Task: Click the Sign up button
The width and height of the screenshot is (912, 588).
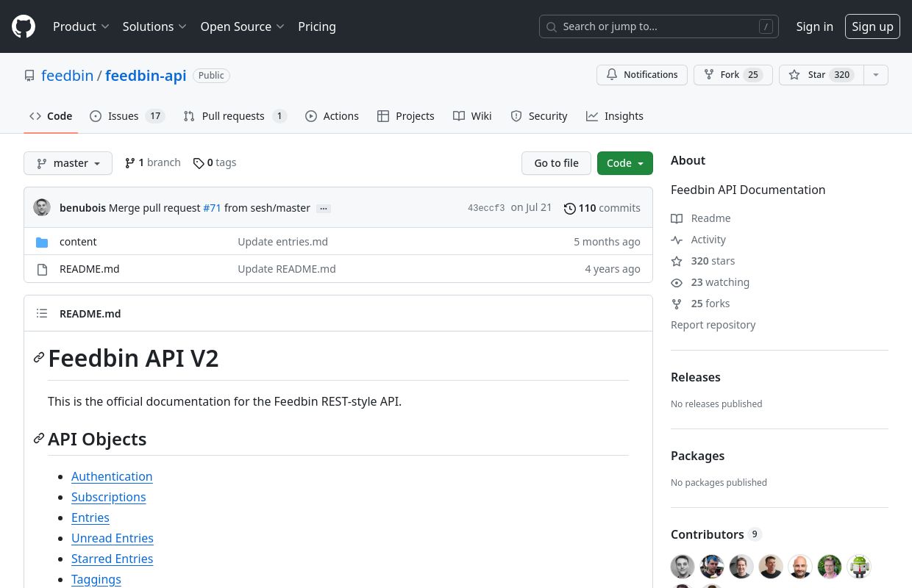Action: point(872,26)
